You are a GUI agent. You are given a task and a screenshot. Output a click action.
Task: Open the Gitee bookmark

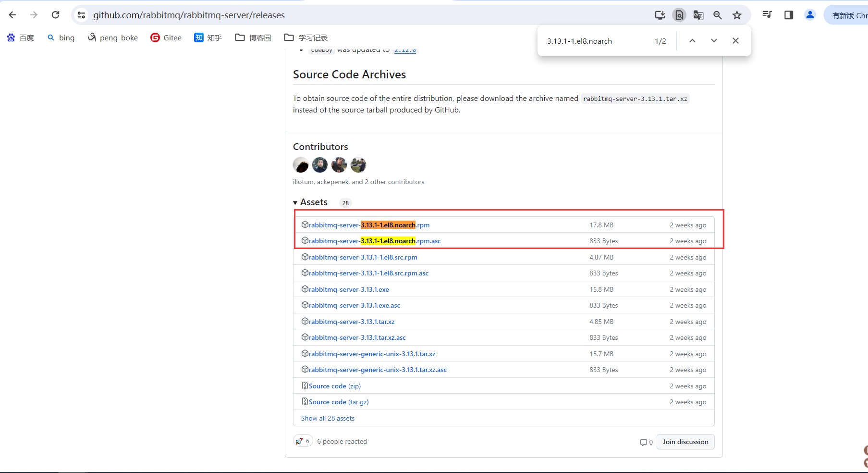[166, 37]
